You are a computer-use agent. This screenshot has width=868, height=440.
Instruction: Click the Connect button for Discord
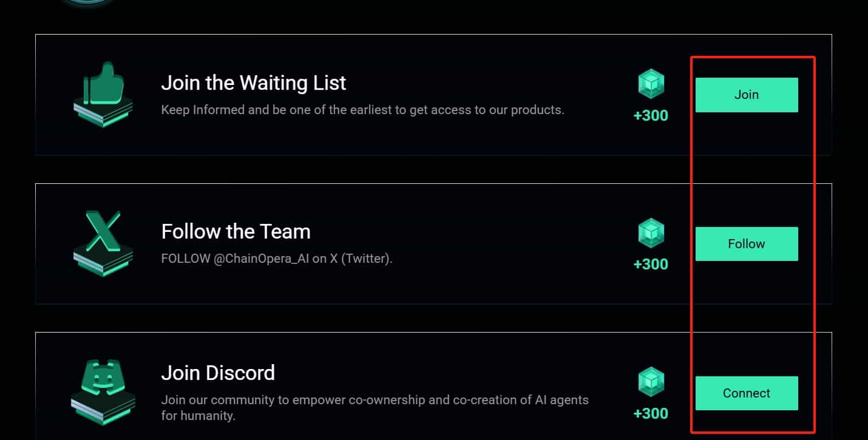747,393
